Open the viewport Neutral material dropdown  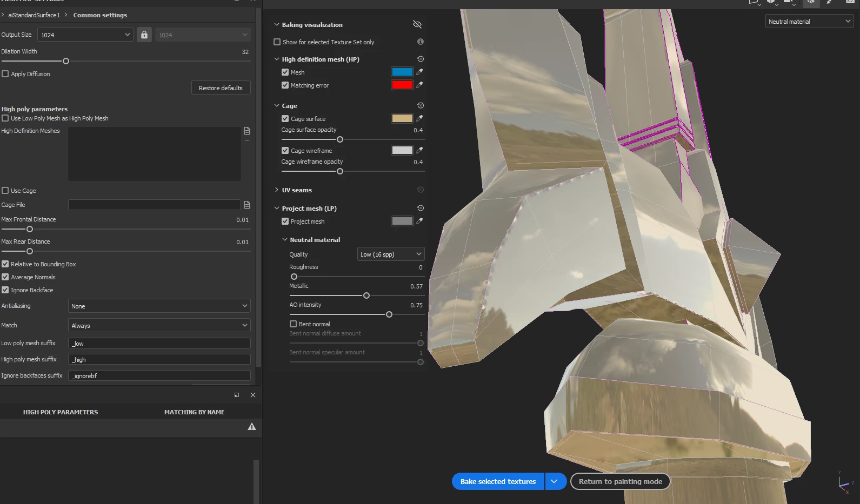[810, 22]
